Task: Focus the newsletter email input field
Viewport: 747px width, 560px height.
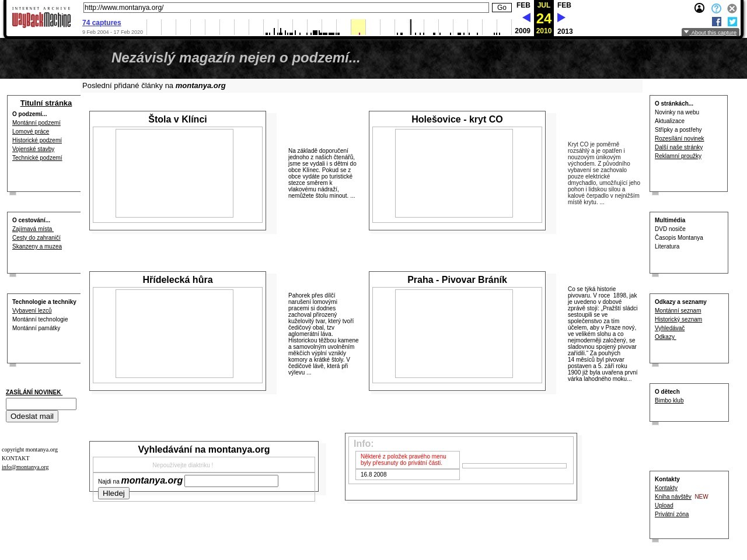Action: coord(41,404)
